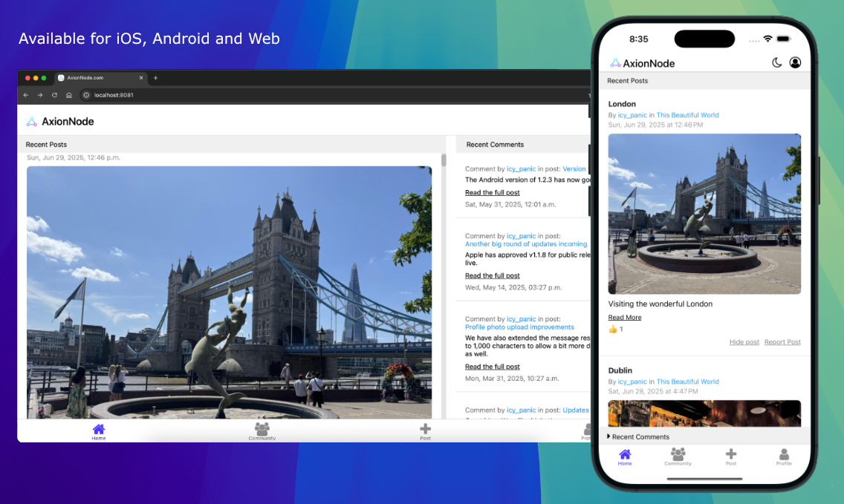844x504 pixels.
Task: Open the account avatar icon on the phone
Action: [x=795, y=63]
